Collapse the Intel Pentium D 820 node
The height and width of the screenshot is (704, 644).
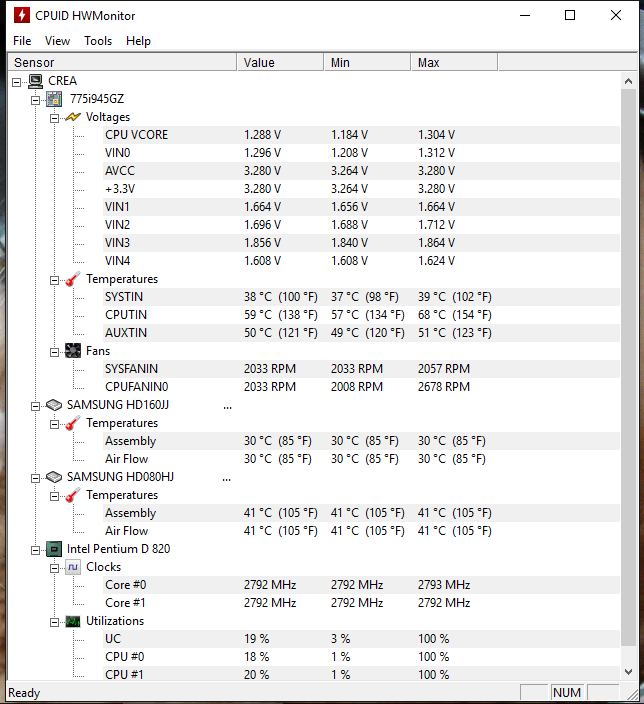click(x=35, y=550)
